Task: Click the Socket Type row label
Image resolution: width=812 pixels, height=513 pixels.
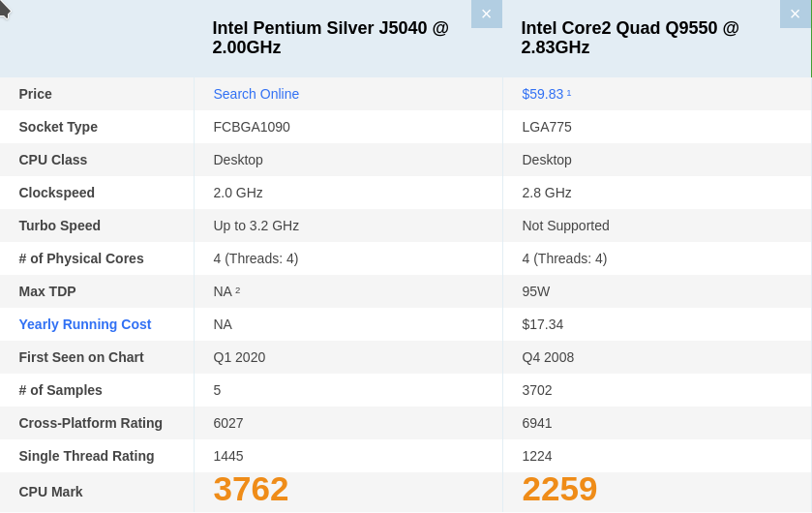Action: coord(58,127)
